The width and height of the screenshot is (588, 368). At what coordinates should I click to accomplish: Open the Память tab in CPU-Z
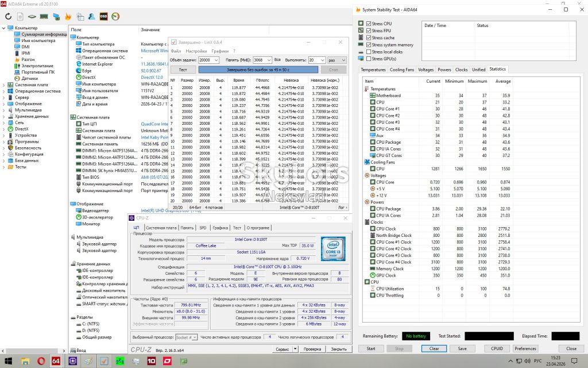[x=187, y=228]
